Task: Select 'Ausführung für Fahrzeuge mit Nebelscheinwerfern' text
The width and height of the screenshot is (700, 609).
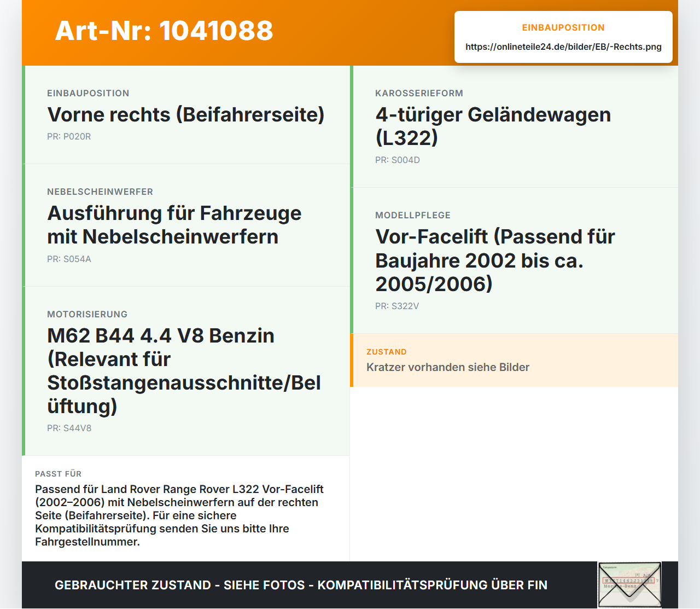Action: coord(174,225)
